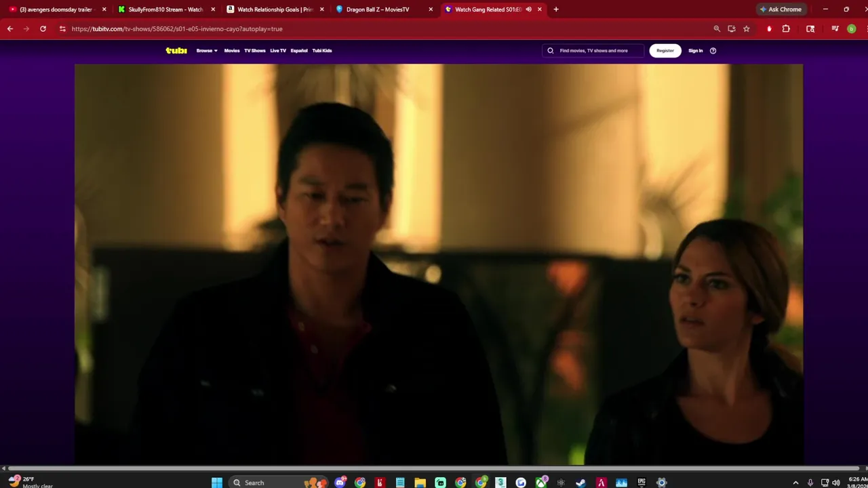Open Tubi Kids
The image size is (868, 488).
322,50
